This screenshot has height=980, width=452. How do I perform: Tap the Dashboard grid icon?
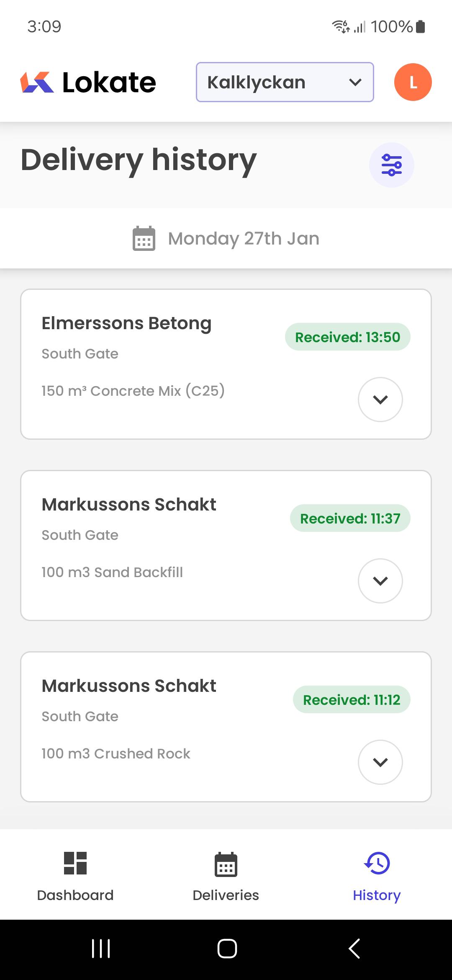[x=75, y=863]
